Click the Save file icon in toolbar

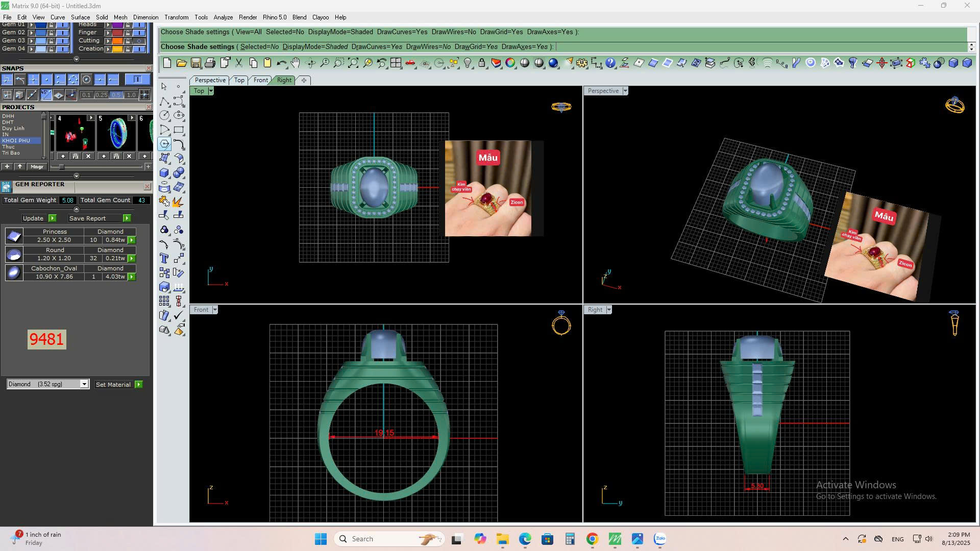click(195, 63)
